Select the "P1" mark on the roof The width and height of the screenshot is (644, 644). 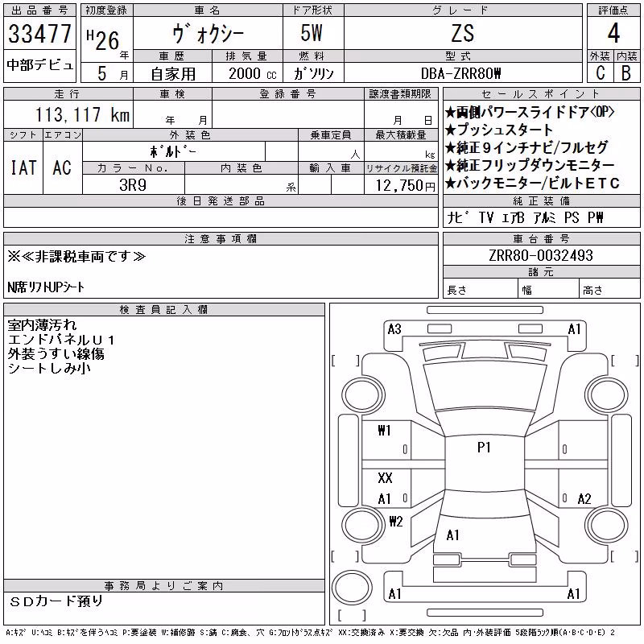tap(484, 447)
